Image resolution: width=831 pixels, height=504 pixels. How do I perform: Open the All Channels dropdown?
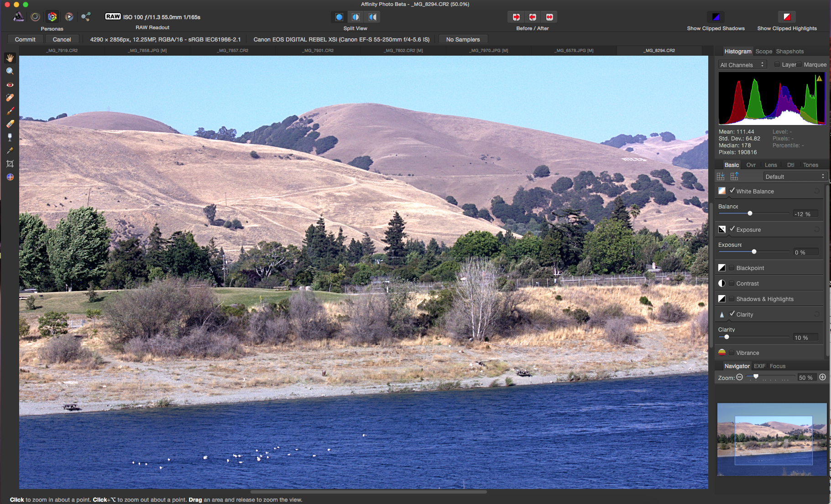pos(742,65)
